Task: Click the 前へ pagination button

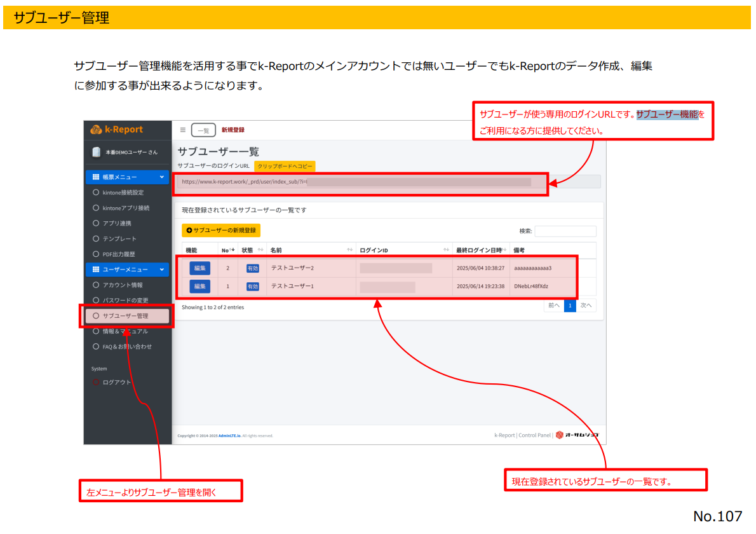Action: click(553, 305)
